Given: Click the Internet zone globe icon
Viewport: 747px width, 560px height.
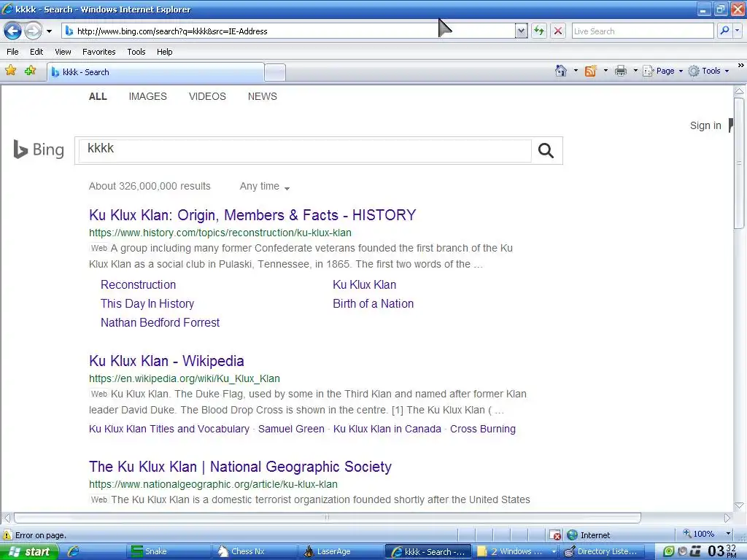Looking at the screenshot, I should (572, 534).
